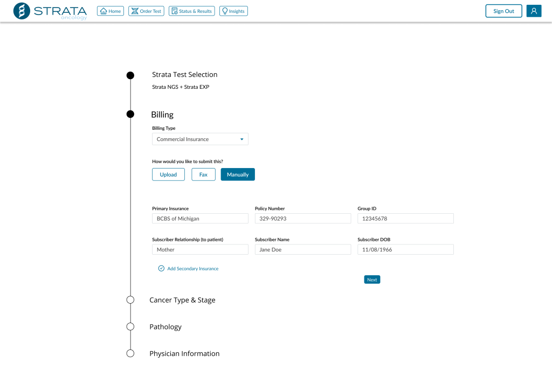This screenshot has width=552, height=392.
Task: Go to the Home page
Action: click(111, 11)
